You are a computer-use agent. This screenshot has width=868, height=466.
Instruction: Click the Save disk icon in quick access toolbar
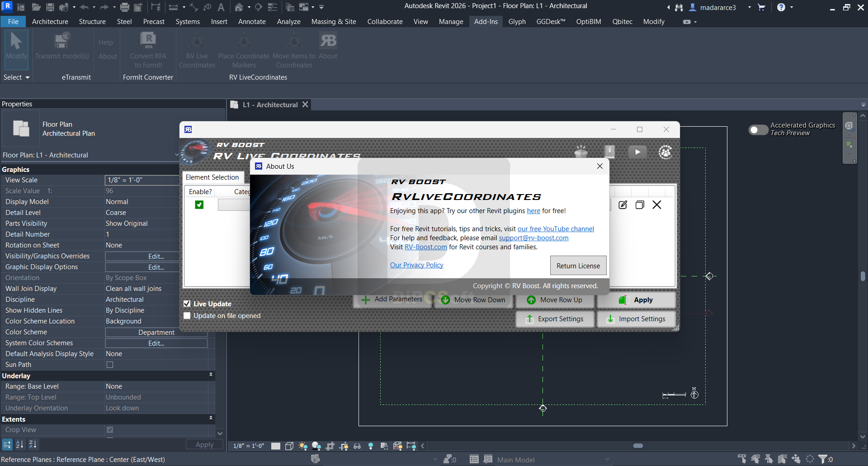point(50,7)
